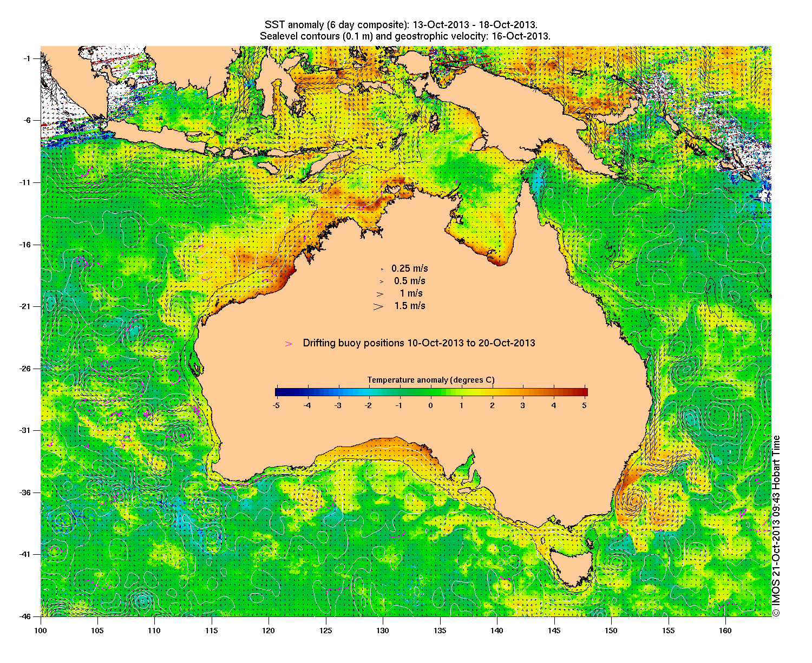This screenshot has width=812, height=663.
Task: Click the IMOS copyright timestamp text
Action: [776, 526]
